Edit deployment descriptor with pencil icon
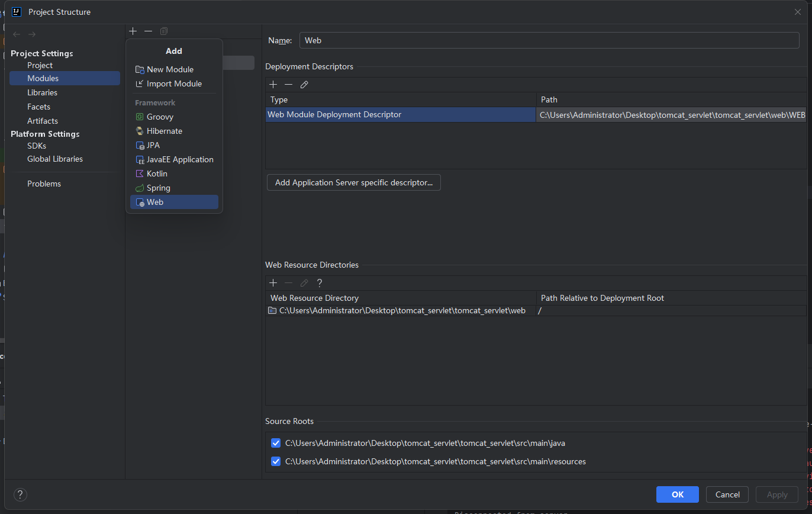Image resolution: width=812 pixels, height=514 pixels. point(304,85)
